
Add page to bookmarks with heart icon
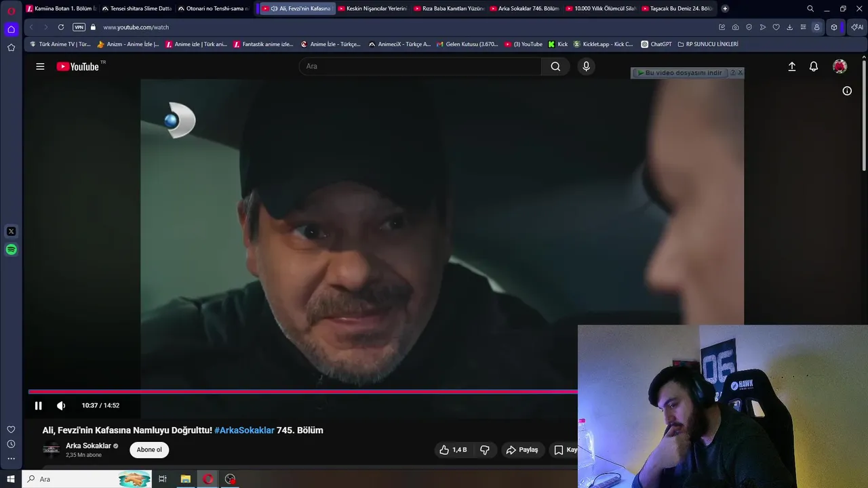(776, 27)
